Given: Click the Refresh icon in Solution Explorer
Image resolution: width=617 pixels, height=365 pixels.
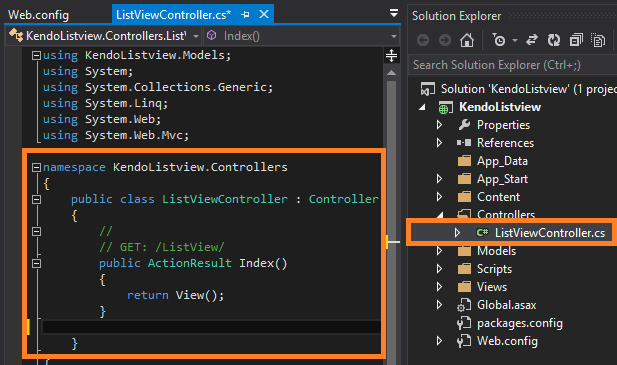Looking at the screenshot, I should click(x=554, y=40).
